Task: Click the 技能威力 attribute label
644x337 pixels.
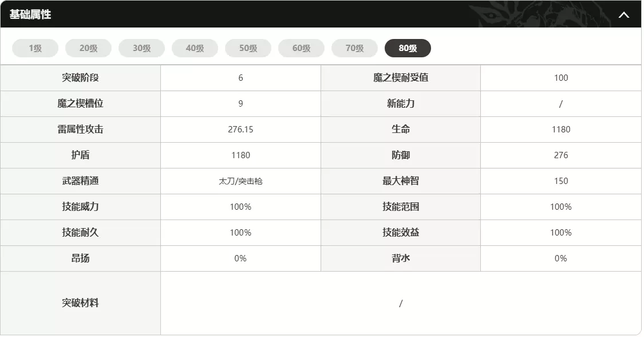Action: [80, 207]
